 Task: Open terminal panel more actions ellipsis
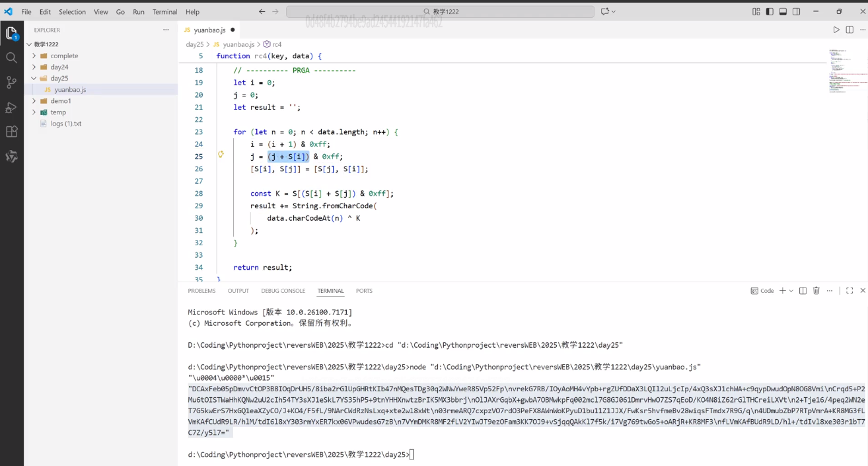point(829,291)
